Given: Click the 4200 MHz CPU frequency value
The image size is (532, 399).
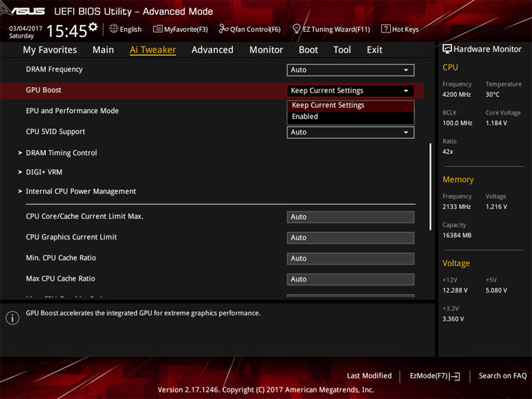Looking at the screenshot, I should tap(457, 95).
